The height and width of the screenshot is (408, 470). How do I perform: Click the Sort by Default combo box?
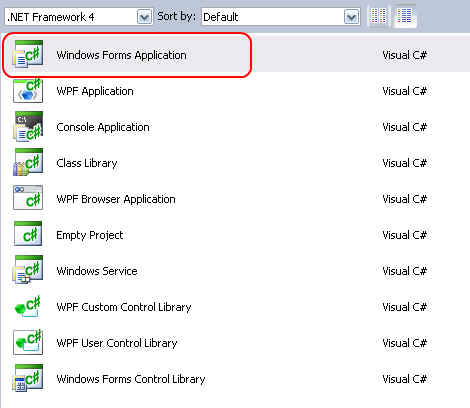pos(280,17)
